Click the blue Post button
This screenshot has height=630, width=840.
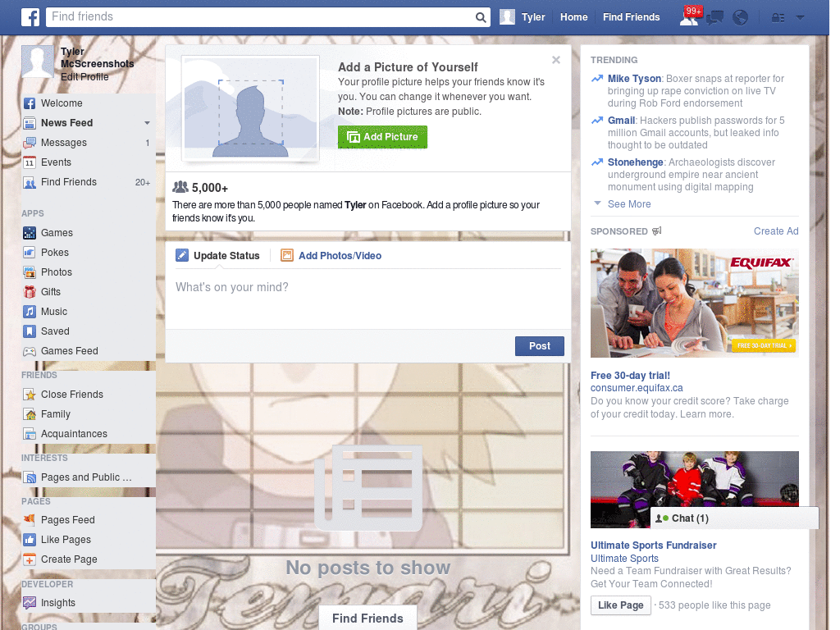tap(540, 346)
